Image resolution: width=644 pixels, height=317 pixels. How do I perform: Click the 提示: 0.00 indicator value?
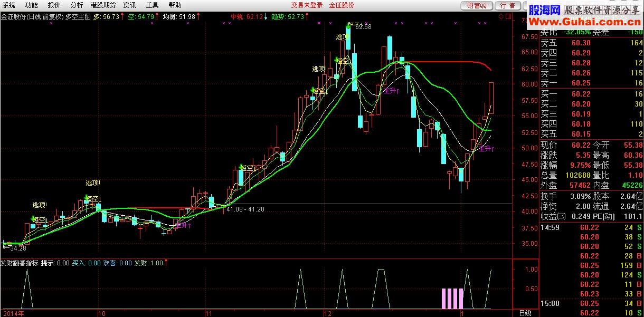55,263
